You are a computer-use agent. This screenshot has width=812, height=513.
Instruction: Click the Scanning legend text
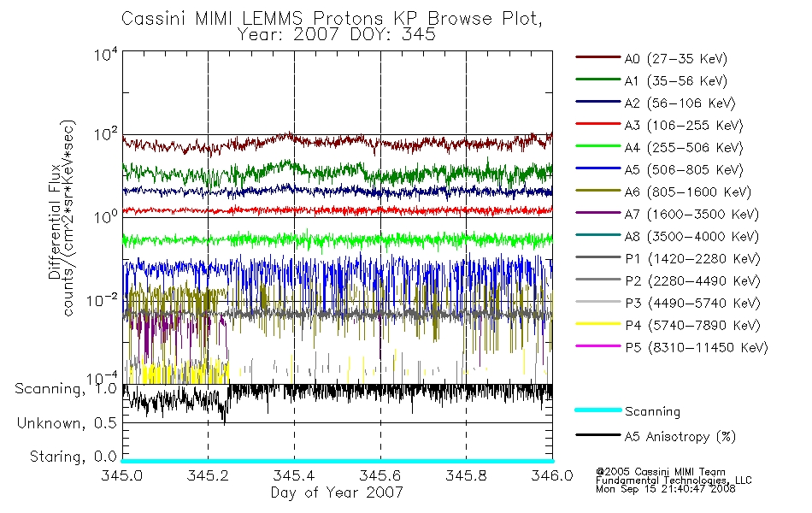pos(652,412)
